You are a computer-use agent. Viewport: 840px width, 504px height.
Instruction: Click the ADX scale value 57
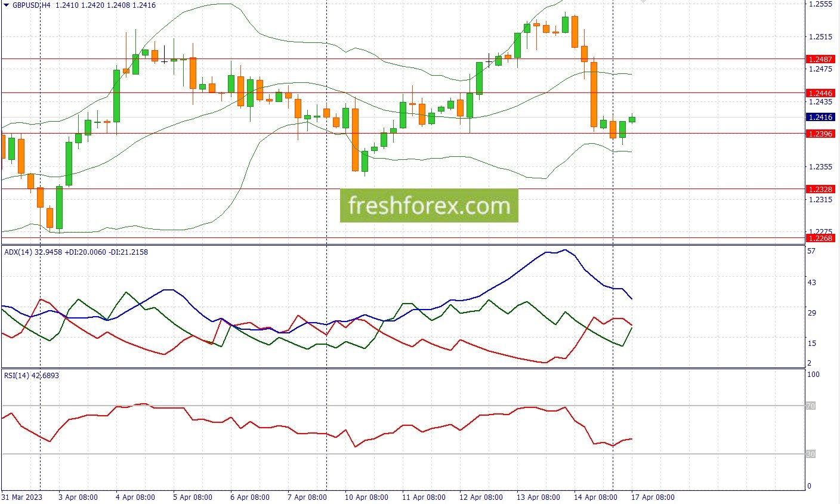point(811,252)
